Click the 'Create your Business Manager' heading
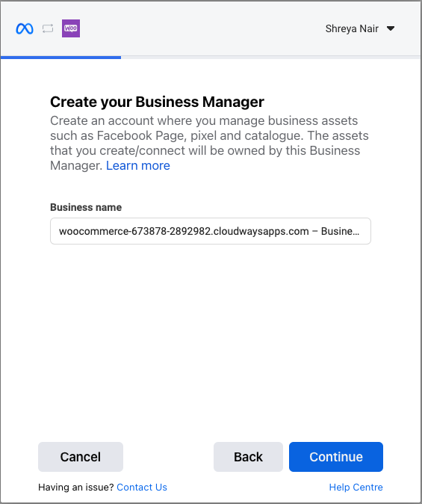Screen dimensions: 422x504 point(157,102)
